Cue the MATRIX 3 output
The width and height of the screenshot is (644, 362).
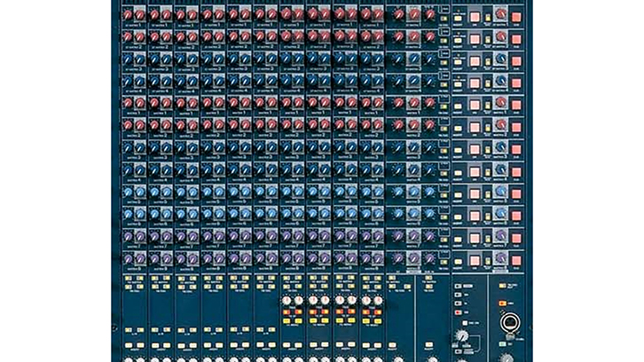tap(516, 150)
